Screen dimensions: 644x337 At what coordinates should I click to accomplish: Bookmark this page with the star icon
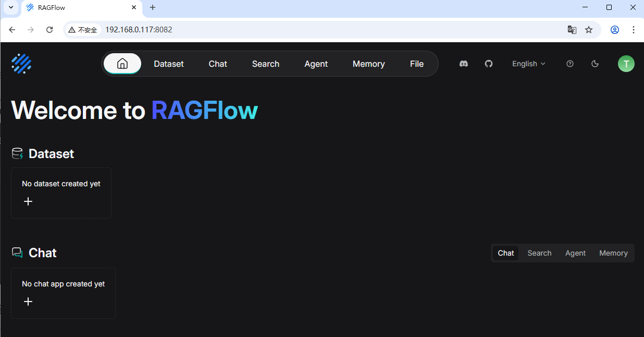(589, 30)
